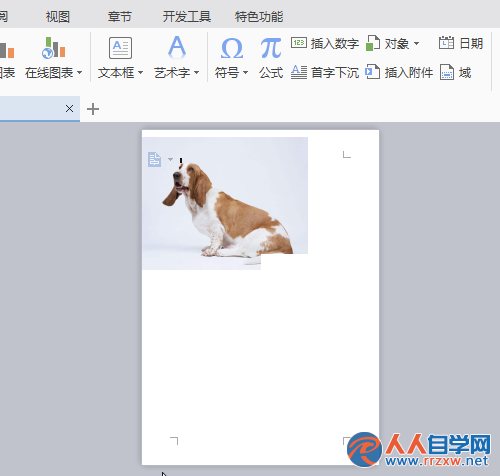Screen dimensions: 500x476
Task: Expand the 在线图表 dropdown arrow
Action: (79, 72)
